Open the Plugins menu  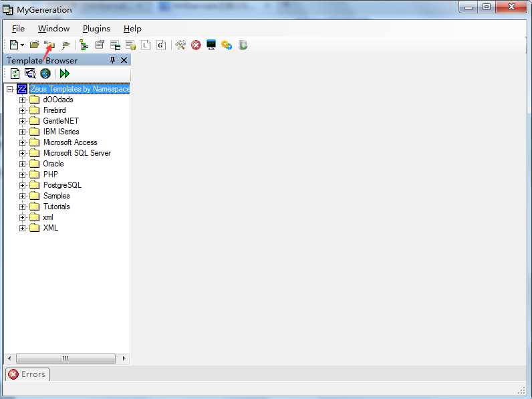96,29
